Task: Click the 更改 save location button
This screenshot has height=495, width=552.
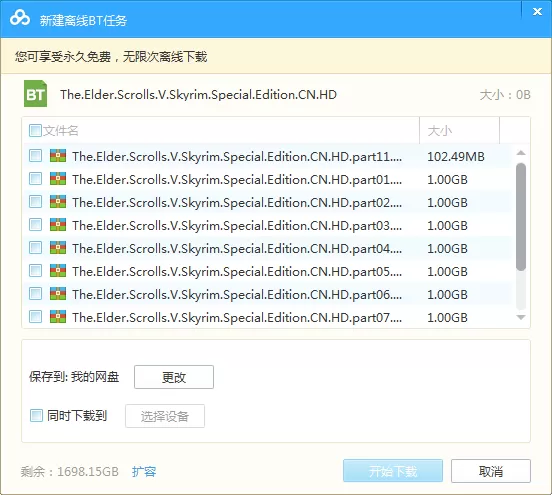Action: (174, 377)
